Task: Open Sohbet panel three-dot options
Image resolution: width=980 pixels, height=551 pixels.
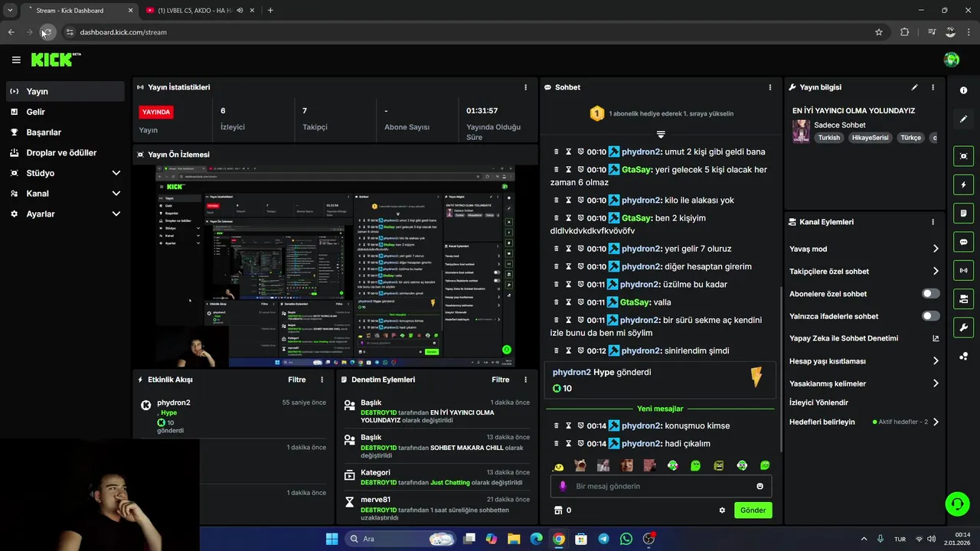Action: coord(770,87)
